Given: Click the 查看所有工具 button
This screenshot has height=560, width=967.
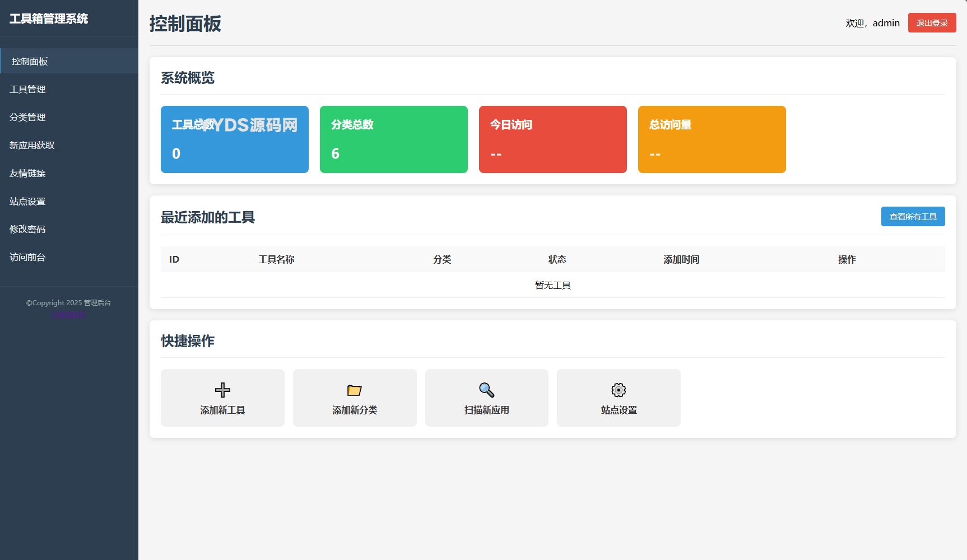Looking at the screenshot, I should (x=913, y=217).
